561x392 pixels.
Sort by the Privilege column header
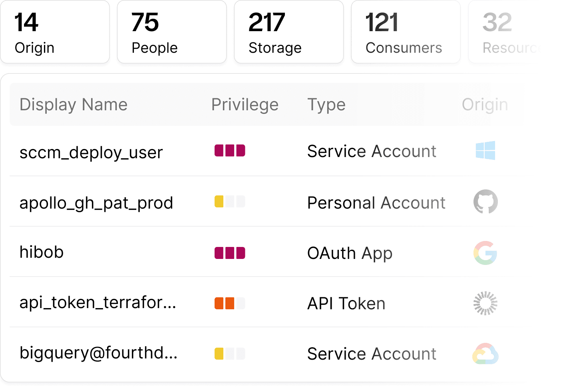coord(245,105)
